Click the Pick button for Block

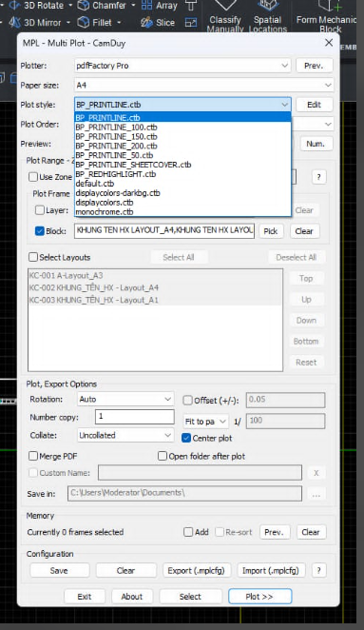(x=271, y=231)
